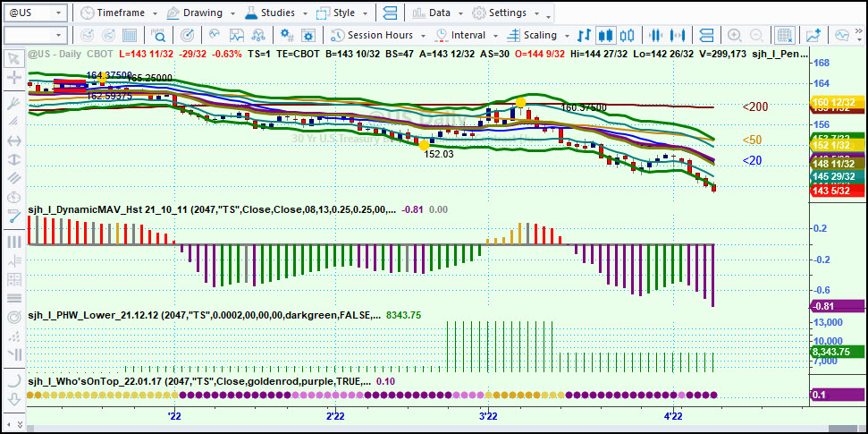Click the zoom out magnifier icon
This screenshot has height=434, width=868.
756,36
